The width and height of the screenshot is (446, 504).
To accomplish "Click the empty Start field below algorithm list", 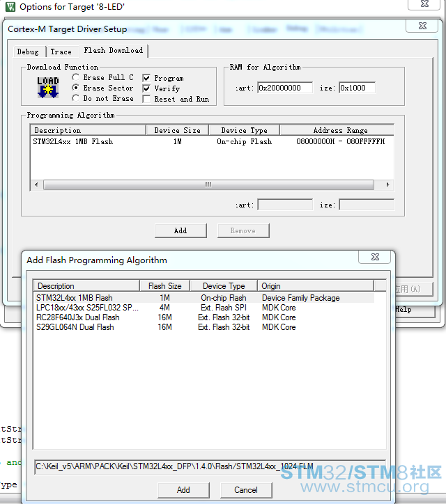I will (x=285, y=205).
